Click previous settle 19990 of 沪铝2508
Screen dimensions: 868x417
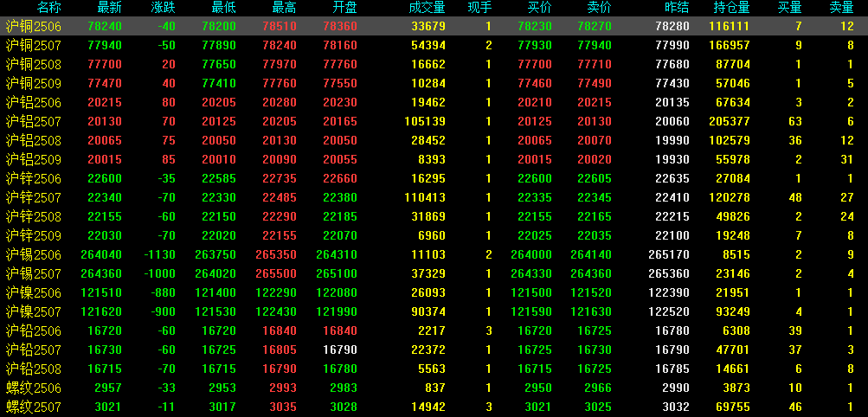[672, 140]
